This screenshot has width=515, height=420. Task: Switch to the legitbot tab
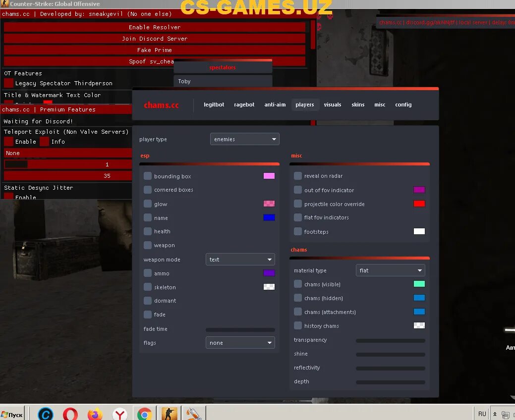tap(214, 105)
